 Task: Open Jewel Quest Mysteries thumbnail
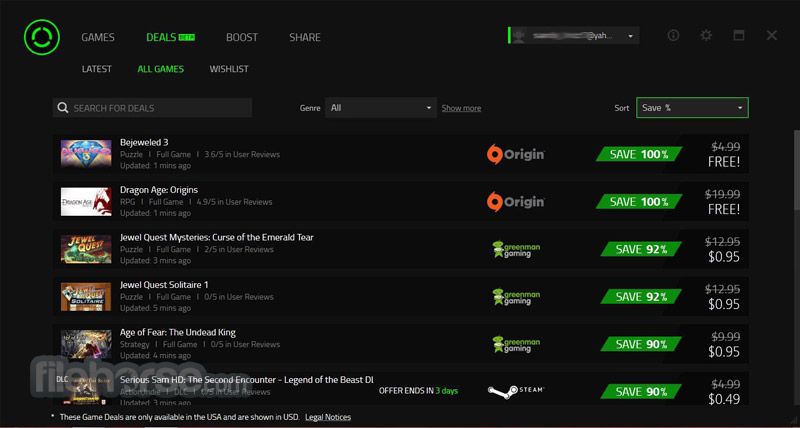click(86, 249)
